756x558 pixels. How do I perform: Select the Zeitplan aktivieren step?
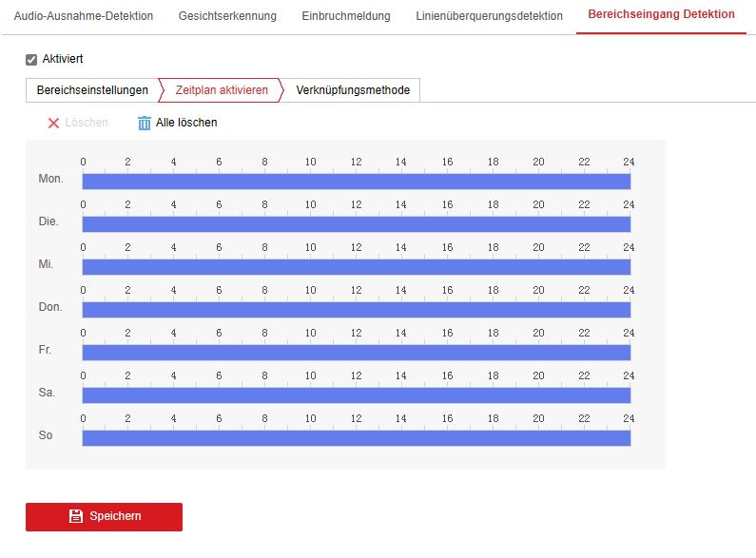[x=222, y=90]
